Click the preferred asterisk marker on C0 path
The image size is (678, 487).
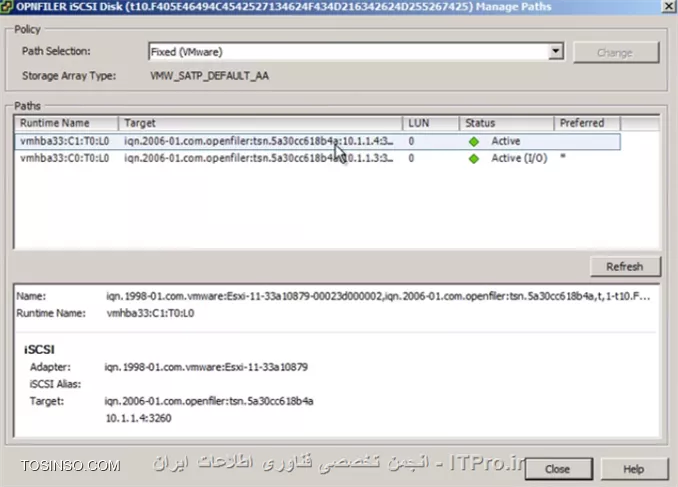point(563,157)
